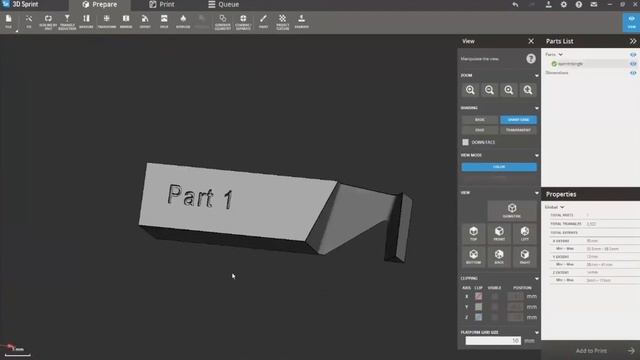Screen dimensions: 640x360
Task: Switch to Top view
Action: (473, 233)
